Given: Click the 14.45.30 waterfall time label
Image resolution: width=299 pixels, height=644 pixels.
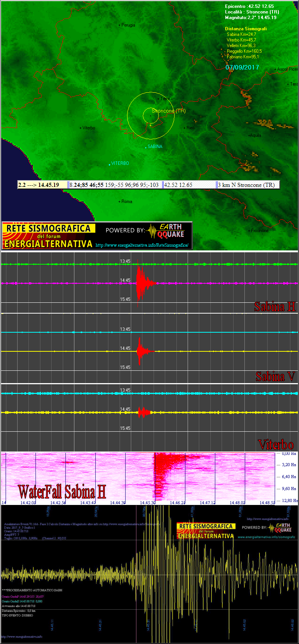Looking at the screenshot, I should pos(148,503).
